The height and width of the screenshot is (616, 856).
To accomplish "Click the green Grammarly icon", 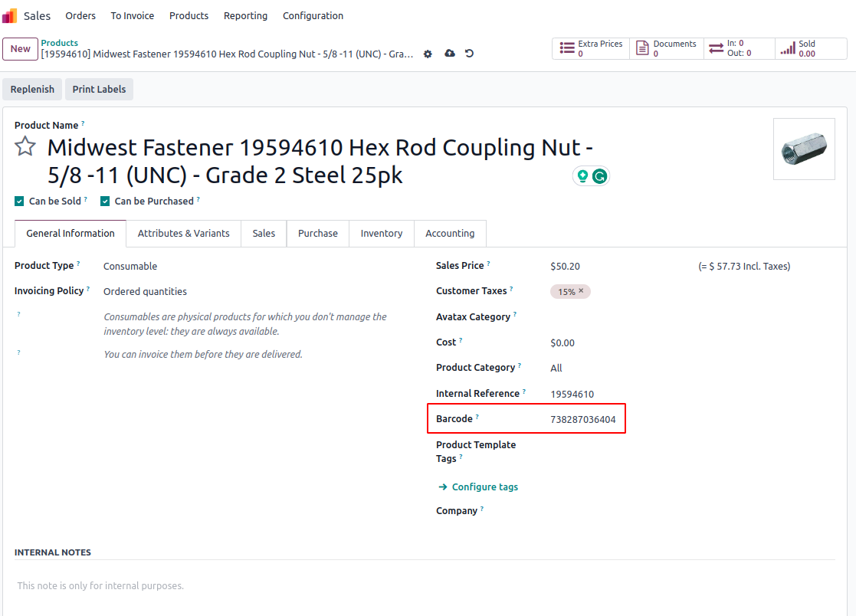I will 599,176.
